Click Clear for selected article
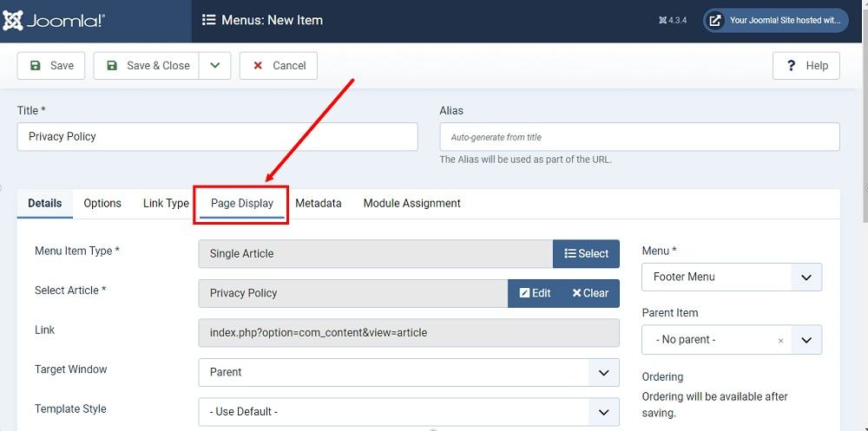The height and width of the screenshot is (431, 868). click(590, 293)
